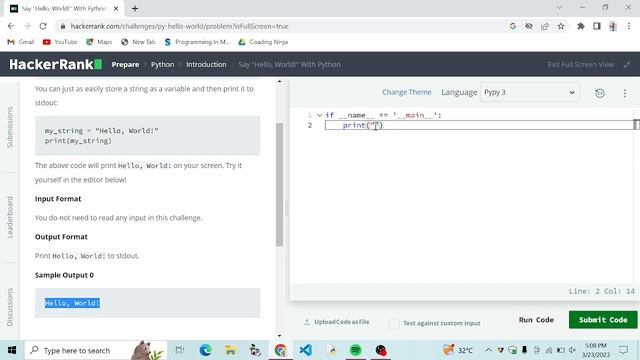Click the reset code history icon
Screen dimensions: 640x360
(x=600, y=93)
